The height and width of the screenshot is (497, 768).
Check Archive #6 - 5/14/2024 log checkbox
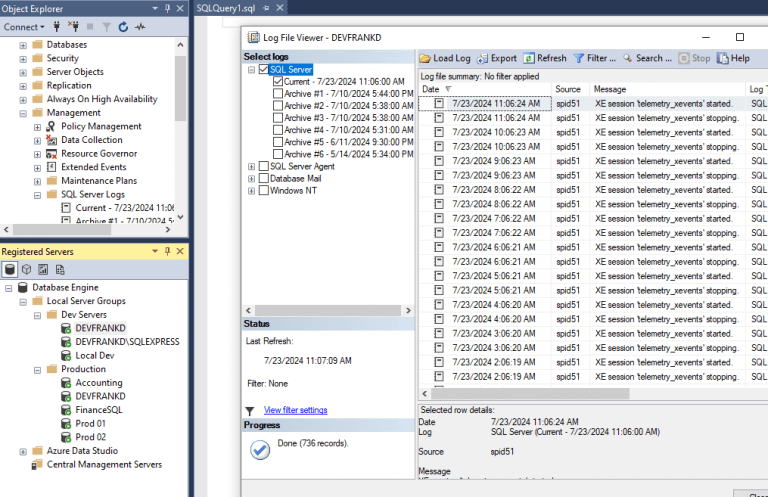pos(278,154)
